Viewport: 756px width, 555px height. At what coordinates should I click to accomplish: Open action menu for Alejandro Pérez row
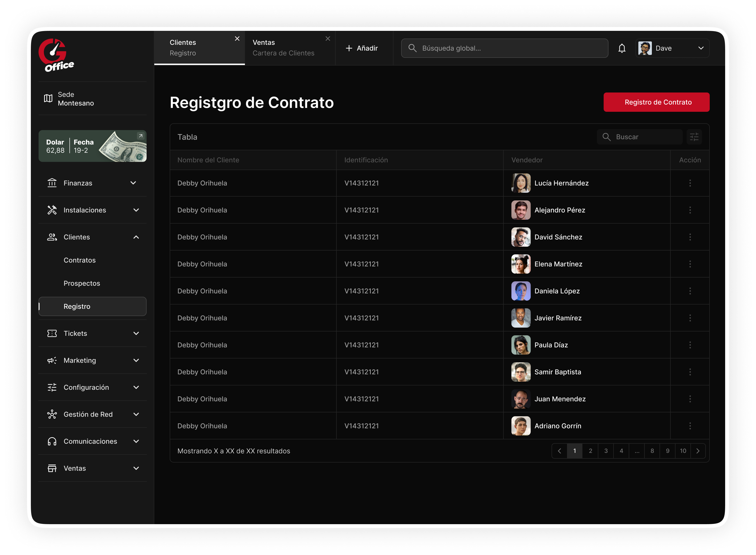click(690, 210)
